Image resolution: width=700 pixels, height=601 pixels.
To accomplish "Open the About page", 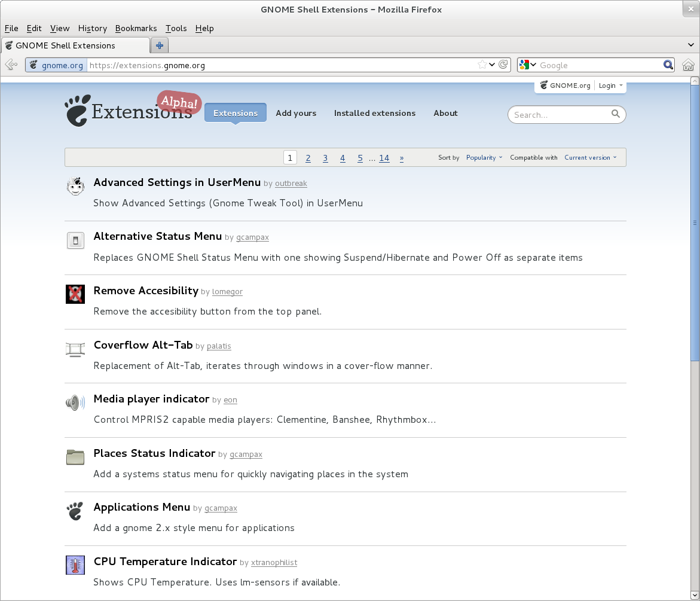I will [445, 113].
